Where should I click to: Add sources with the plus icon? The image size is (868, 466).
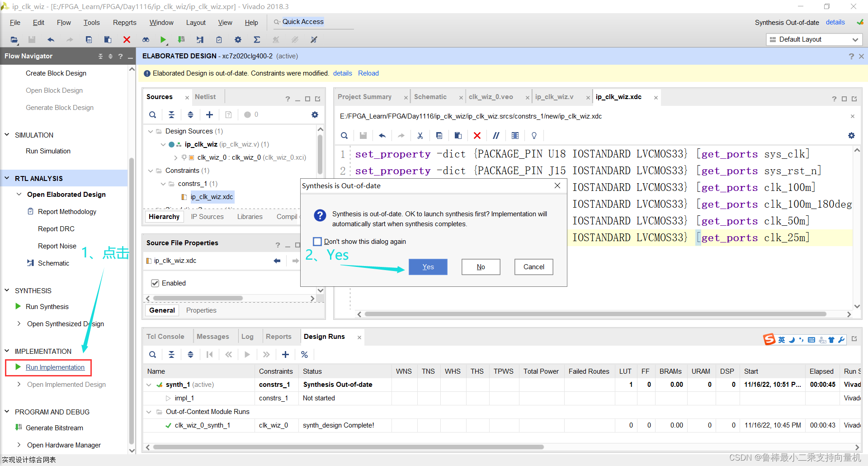209,115
